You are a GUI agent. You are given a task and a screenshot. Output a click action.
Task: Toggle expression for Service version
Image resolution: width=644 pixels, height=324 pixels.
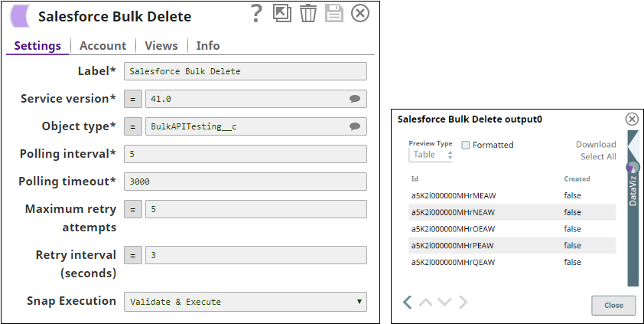click(132, 99)
